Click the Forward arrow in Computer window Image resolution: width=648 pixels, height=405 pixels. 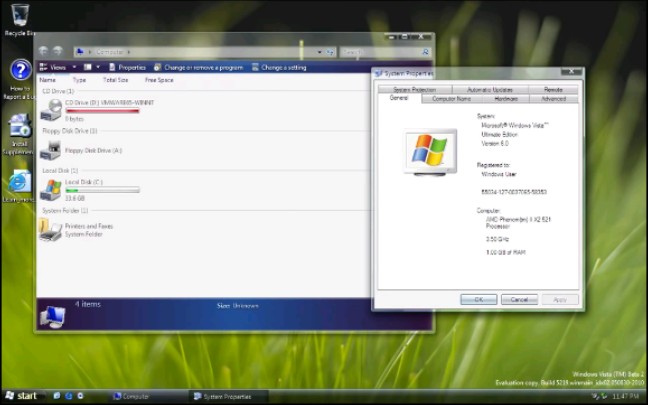pos(57,51)
